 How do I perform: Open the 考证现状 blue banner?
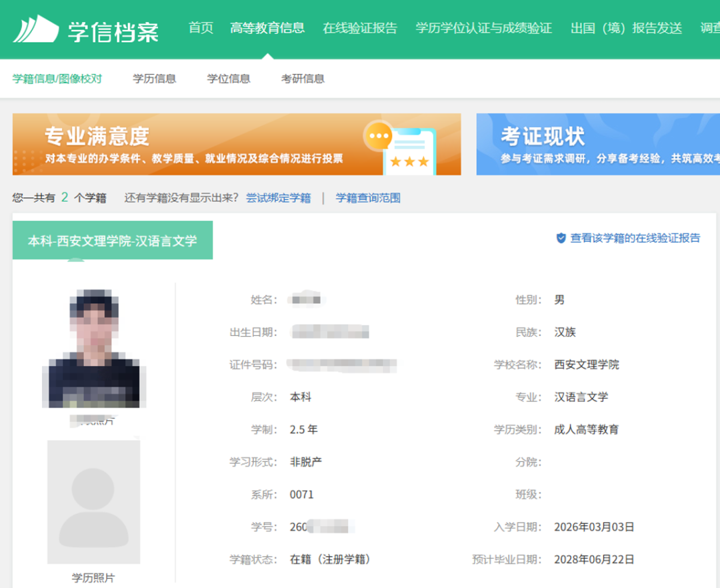point(598,144)
